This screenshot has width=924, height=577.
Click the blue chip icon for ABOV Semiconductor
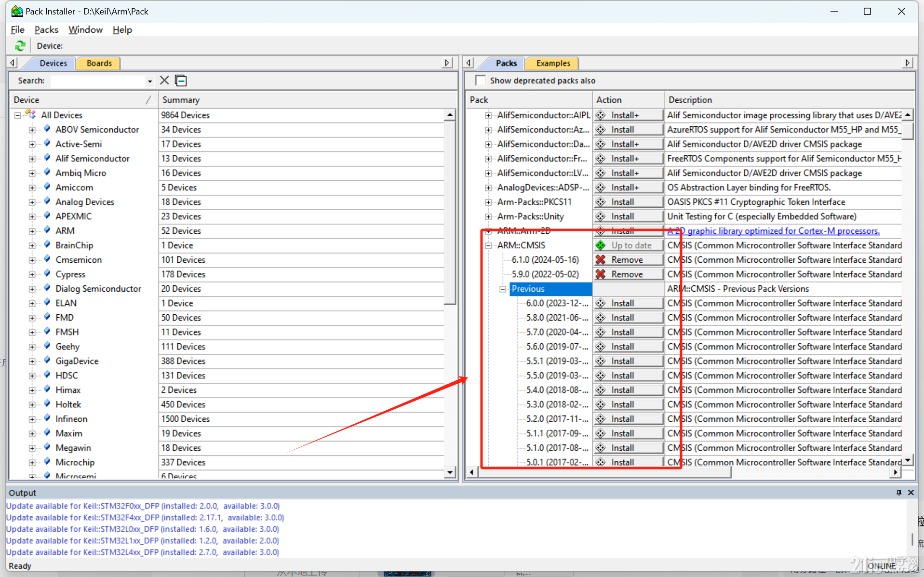coord(47,129)
